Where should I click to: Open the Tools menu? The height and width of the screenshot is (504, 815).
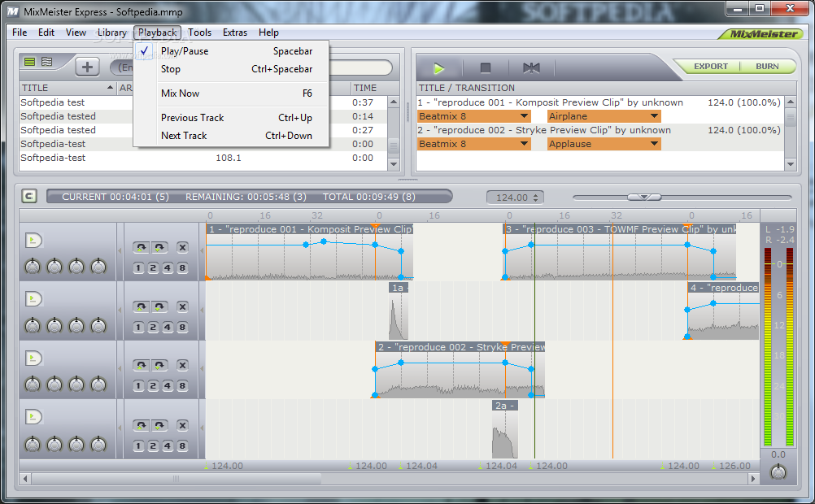point(199,33)
